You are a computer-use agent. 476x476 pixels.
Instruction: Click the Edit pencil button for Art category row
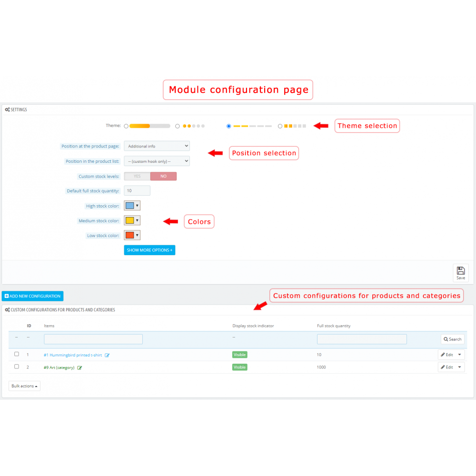pyautogui.click(x=447, y=367)
